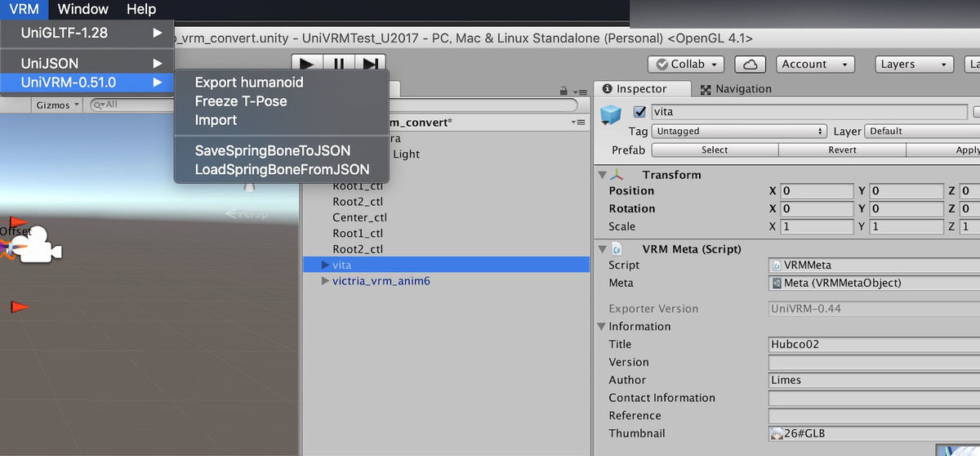Choose LoadSpringBoneFromJSON
Viewport: 980px width, 456px height.
[282, 169]
